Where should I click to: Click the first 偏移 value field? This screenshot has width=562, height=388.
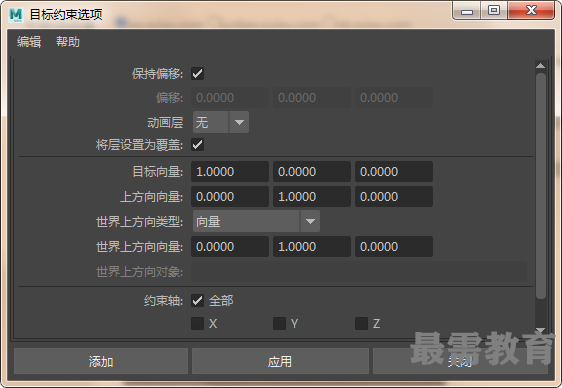(230, 97)
